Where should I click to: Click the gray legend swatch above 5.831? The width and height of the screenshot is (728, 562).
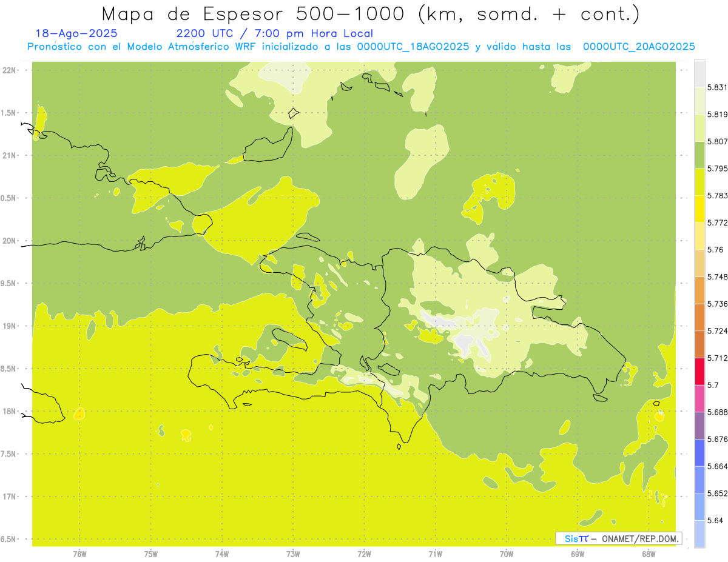coord(699,73)
